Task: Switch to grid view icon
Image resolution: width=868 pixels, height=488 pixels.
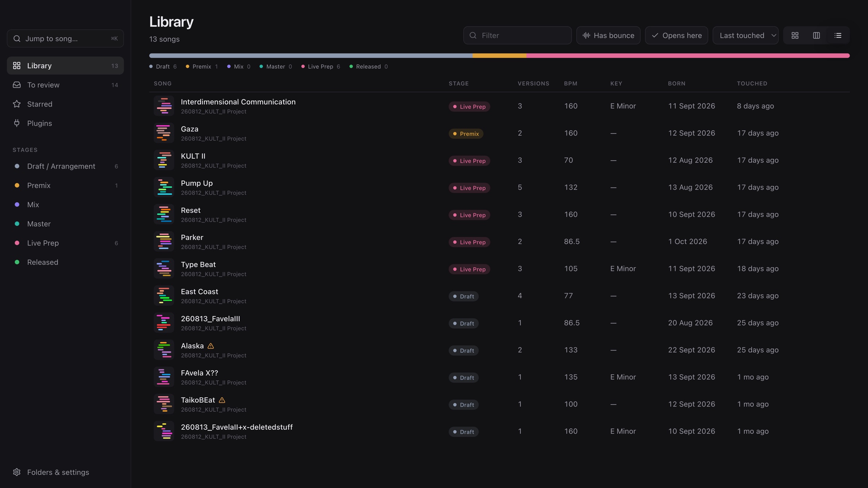Action: (x=795, y=35)
